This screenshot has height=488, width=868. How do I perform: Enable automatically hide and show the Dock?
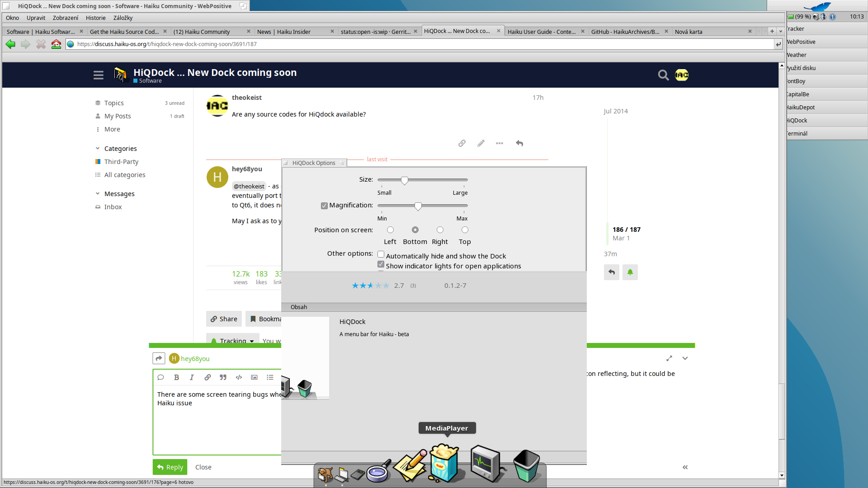[381, 254]
